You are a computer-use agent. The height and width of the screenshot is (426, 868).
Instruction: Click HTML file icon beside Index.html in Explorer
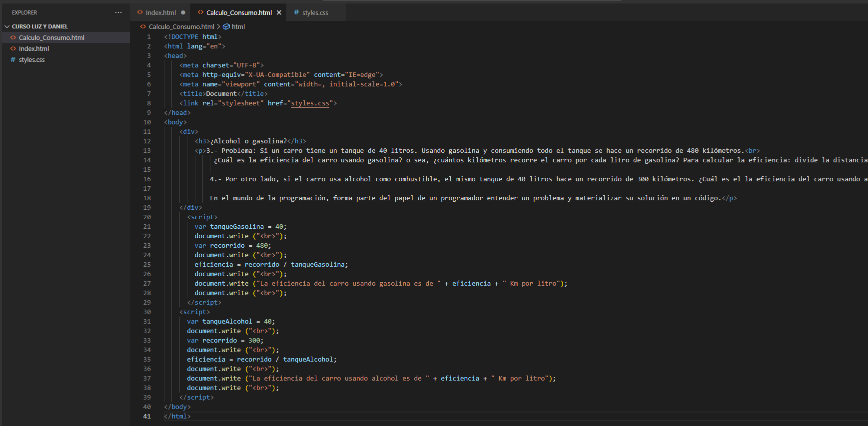click(x=13, y=48)
